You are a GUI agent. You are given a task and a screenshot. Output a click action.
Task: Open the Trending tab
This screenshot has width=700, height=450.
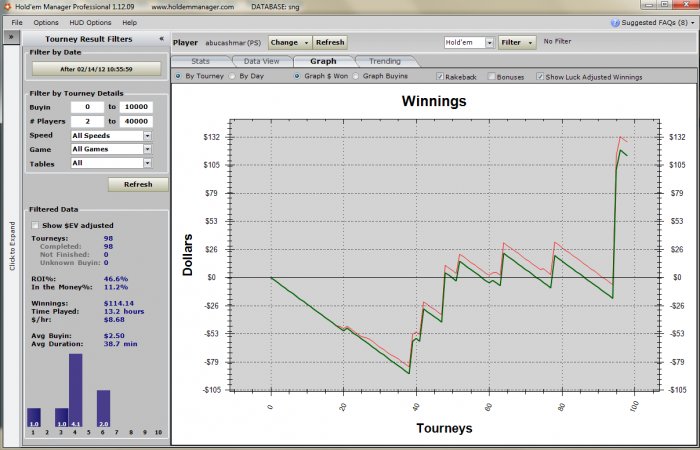[x=385, y=61]
